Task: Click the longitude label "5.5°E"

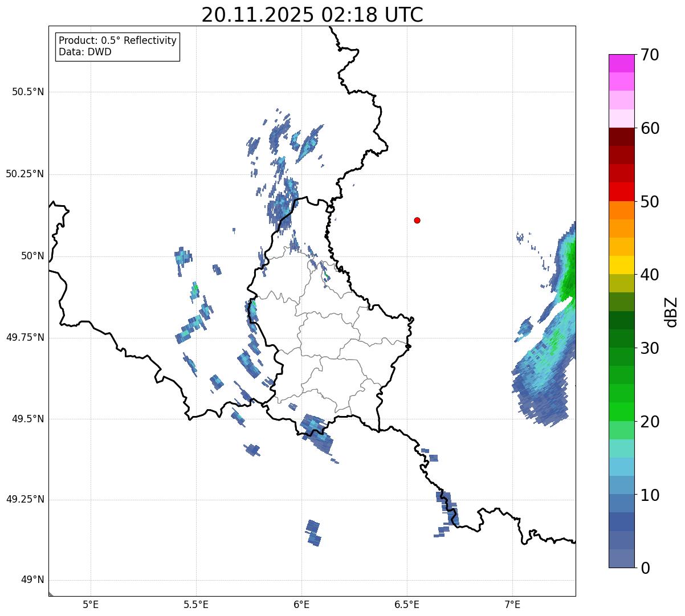Action: pos(196,604)
